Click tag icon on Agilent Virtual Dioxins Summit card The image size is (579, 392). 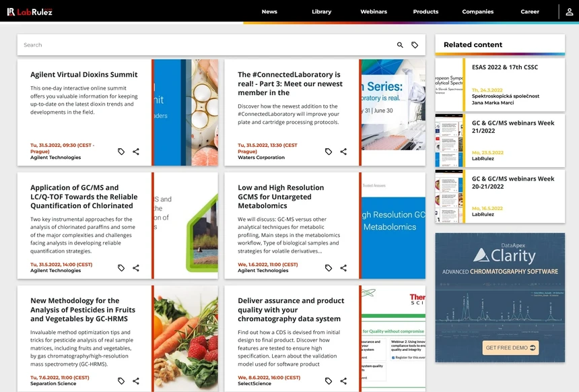click(121, 152)
